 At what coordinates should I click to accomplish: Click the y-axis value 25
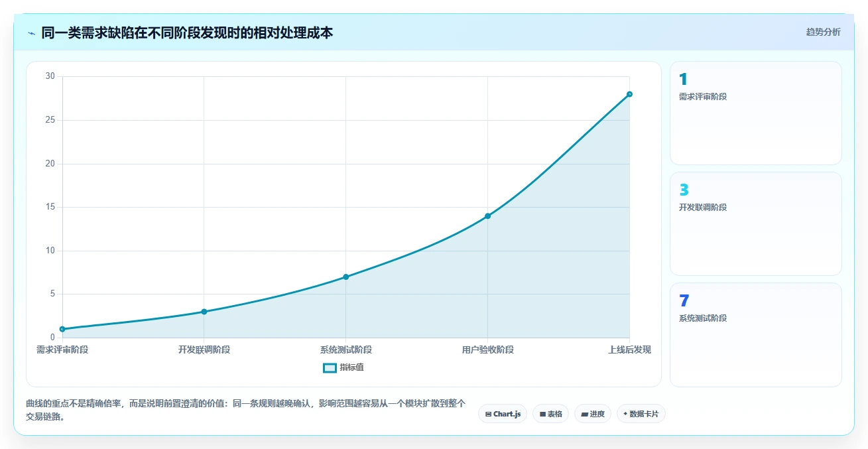coord(50,120)
